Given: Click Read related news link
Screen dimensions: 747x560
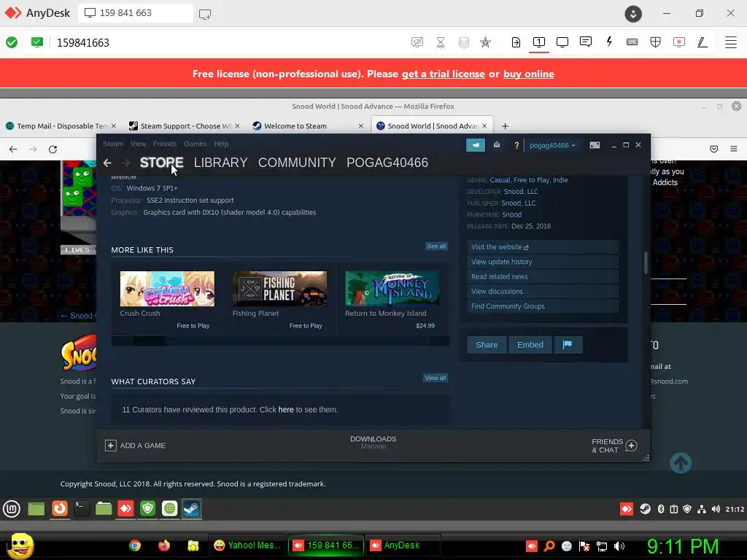Looking at the screenshot, I should [543, 276].
